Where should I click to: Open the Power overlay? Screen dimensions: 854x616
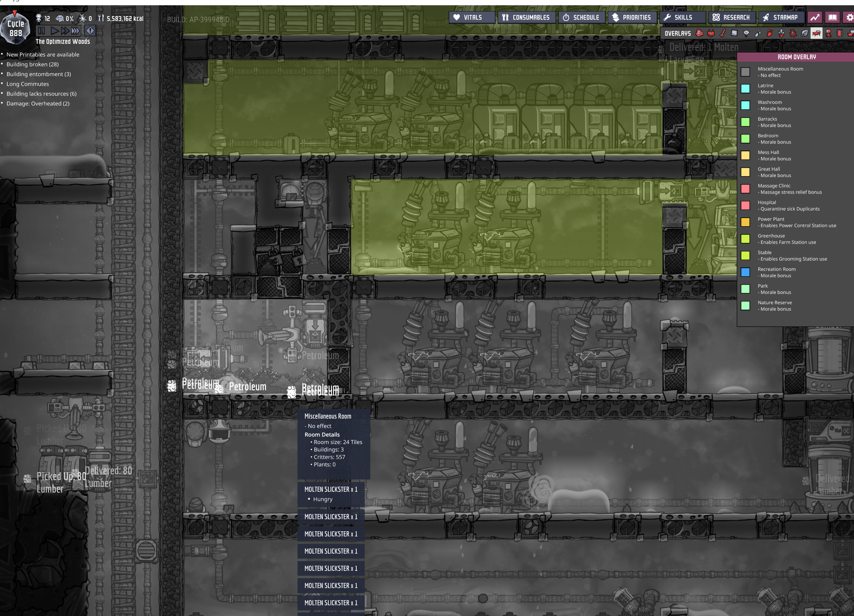[711, 34]
